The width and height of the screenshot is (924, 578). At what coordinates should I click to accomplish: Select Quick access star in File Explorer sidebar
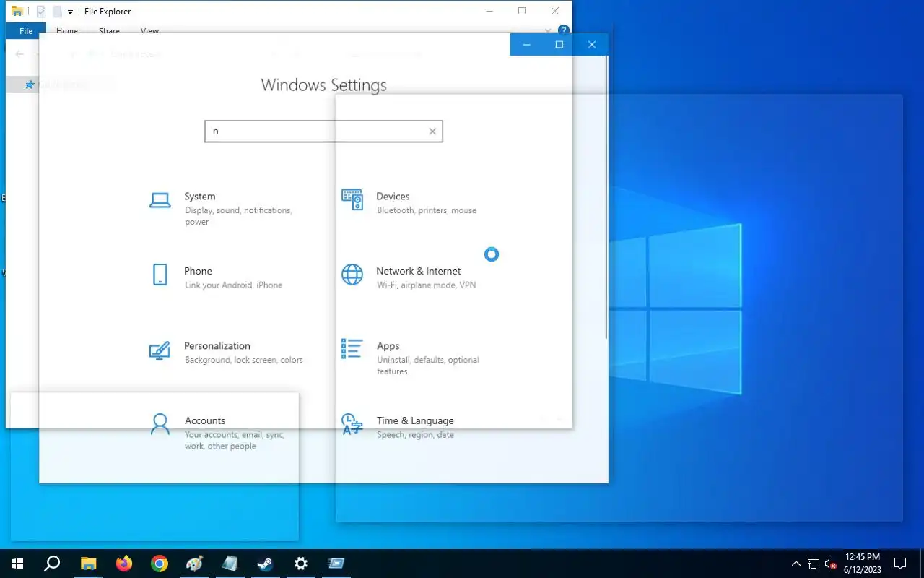tap(30, 85)
